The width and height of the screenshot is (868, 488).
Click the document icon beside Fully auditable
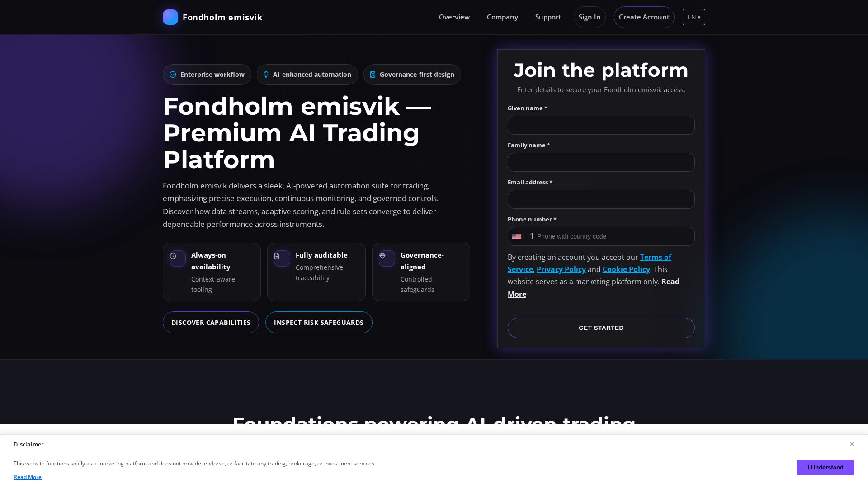click(277, 256)
